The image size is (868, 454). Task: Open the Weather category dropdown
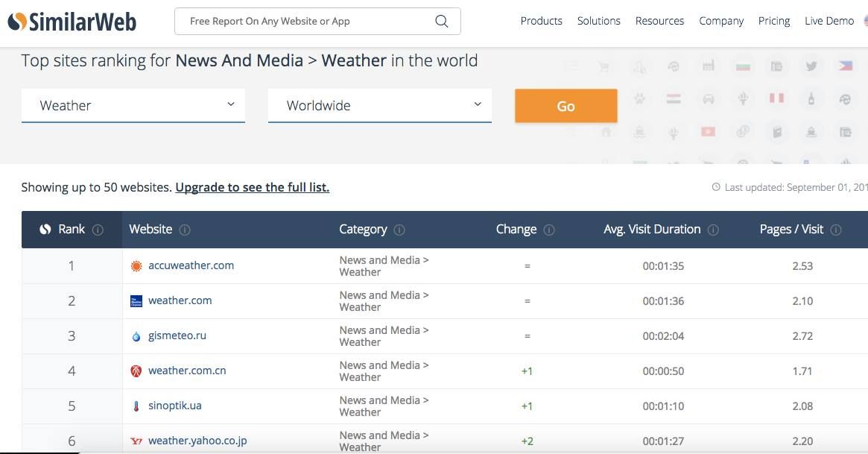tap(133, 105)
